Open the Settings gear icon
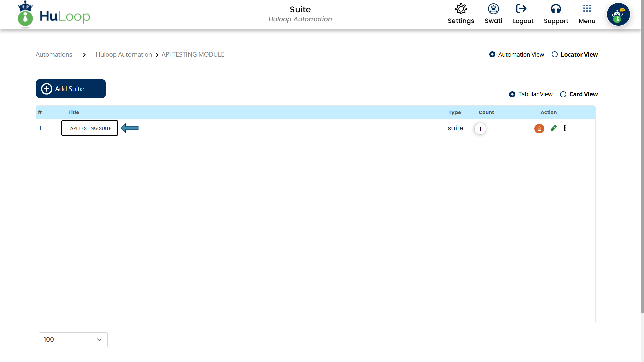 point(461,9)
